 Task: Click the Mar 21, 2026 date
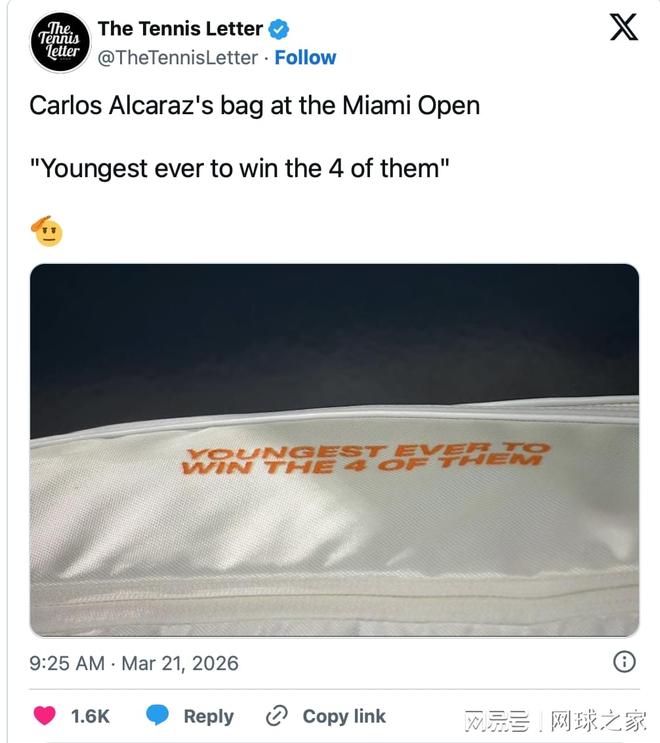(x=180, y=663)
